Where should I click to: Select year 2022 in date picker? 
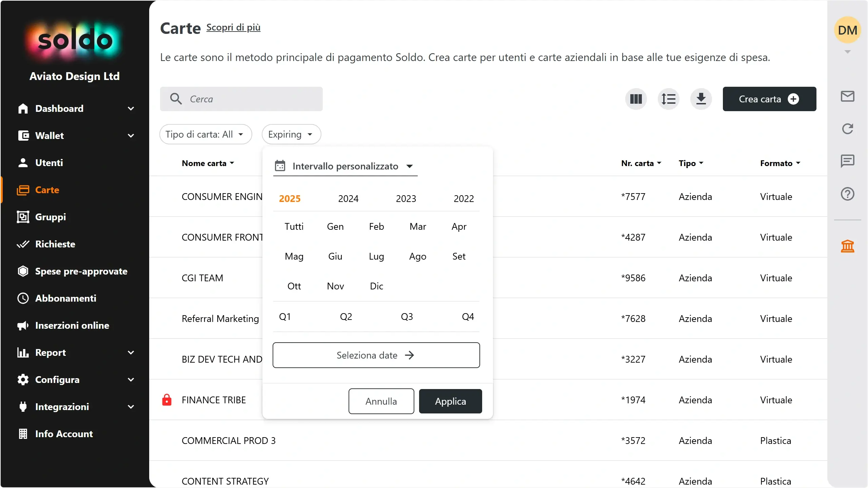pyautogui.click(x=464, y=199)
